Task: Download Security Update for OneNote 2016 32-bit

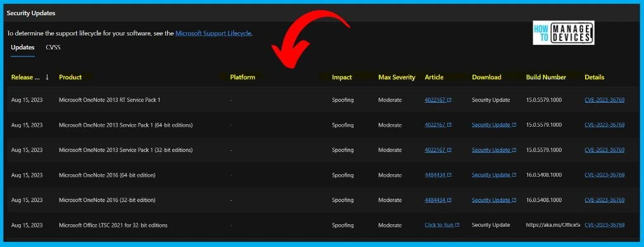Action: (494, 200)
